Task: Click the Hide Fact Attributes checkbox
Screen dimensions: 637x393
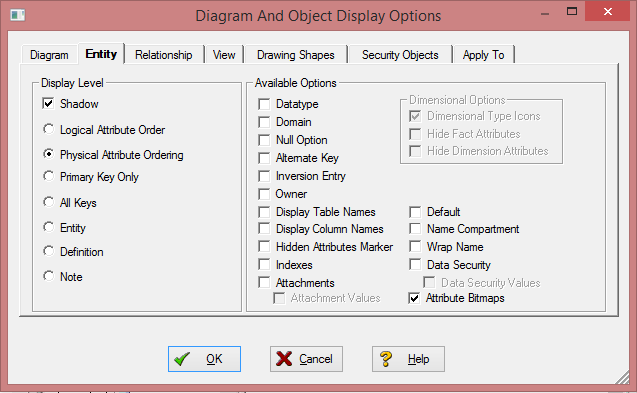Action: [415, 134]
